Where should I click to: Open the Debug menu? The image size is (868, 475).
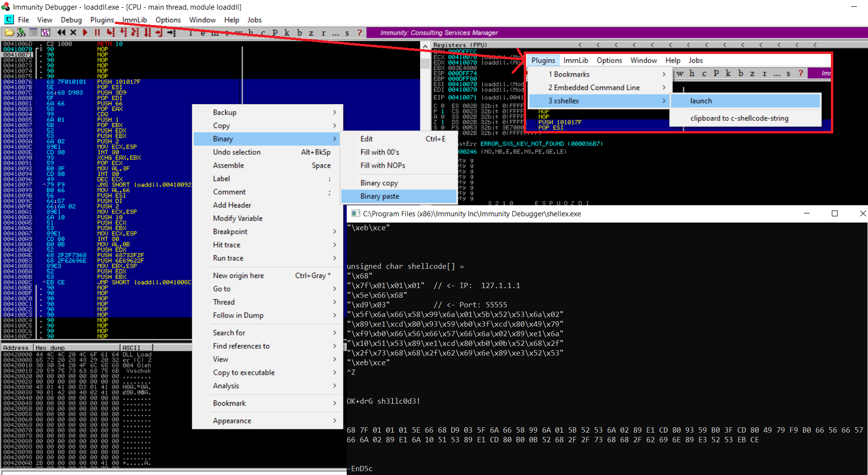coord(71,20)
